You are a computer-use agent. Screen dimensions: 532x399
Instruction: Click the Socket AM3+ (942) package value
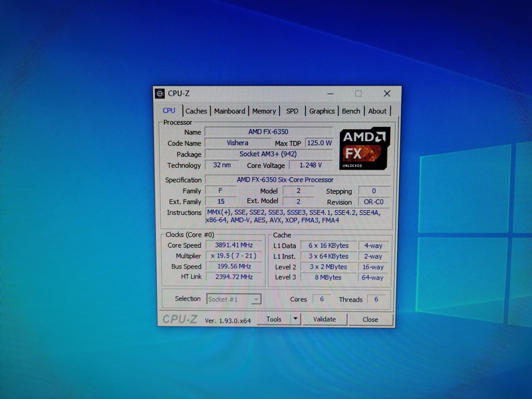point(269,154)
